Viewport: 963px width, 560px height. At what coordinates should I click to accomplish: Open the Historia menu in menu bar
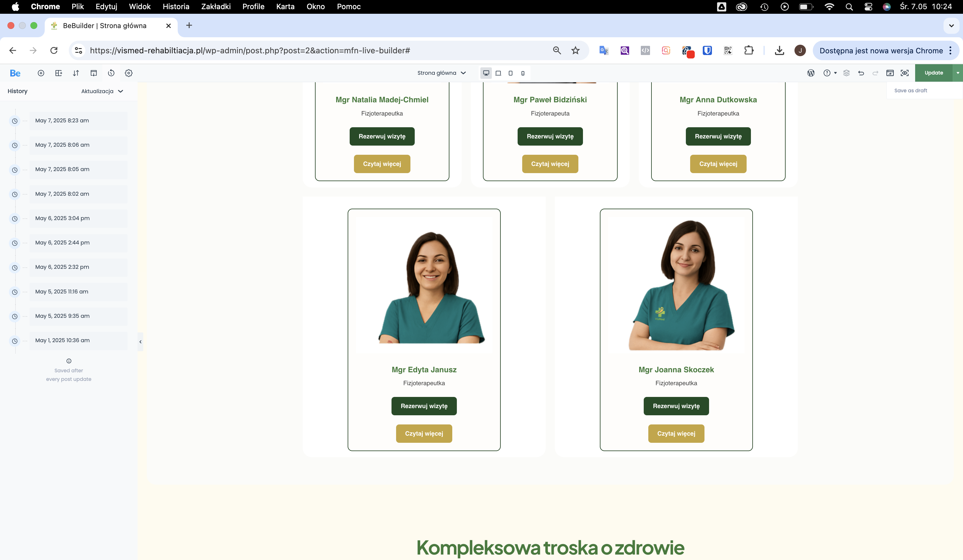pyautogui.click(x=176, y=7)
